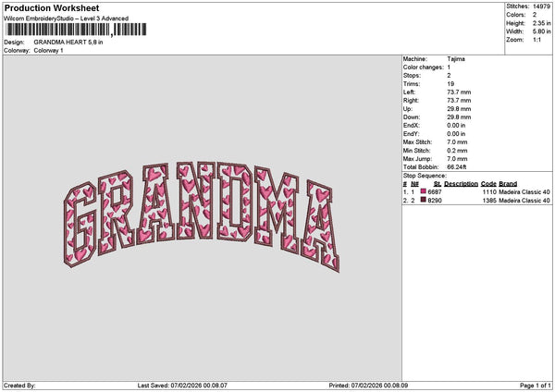Select the 'Color changes:' label
The width and height of the screenshot is (555, 392).
(424, 67)
